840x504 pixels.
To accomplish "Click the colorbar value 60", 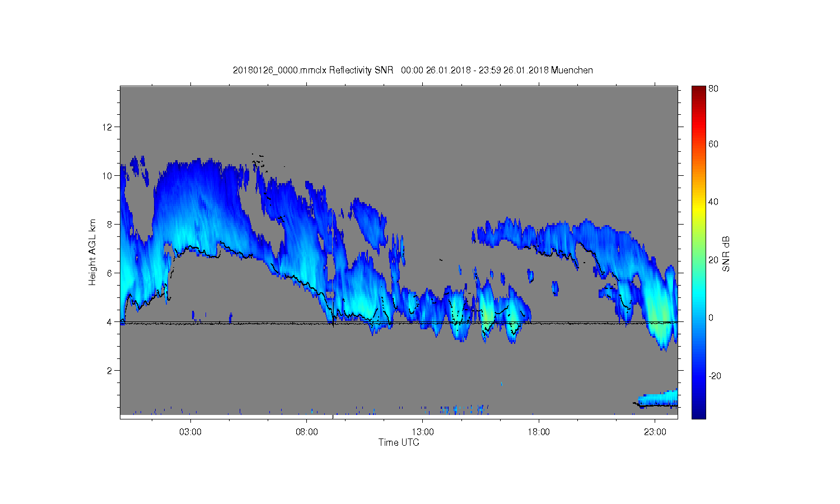I will [x=713, y=144].
